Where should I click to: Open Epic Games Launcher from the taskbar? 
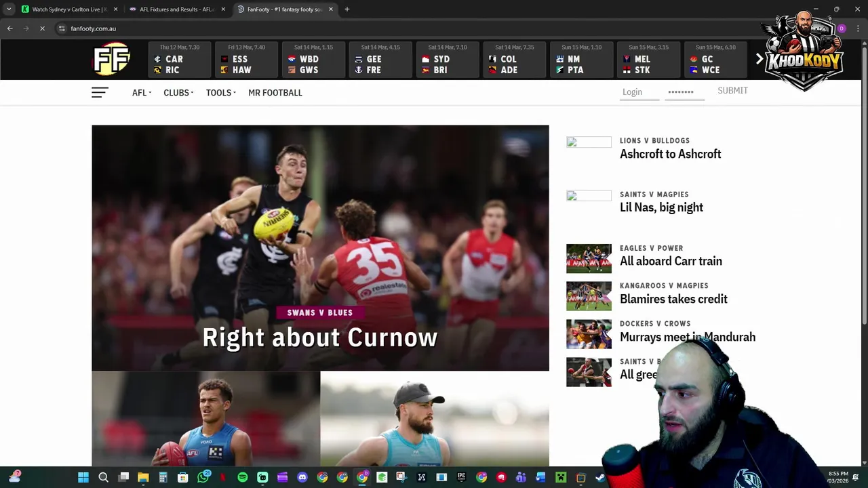point(461,478)
